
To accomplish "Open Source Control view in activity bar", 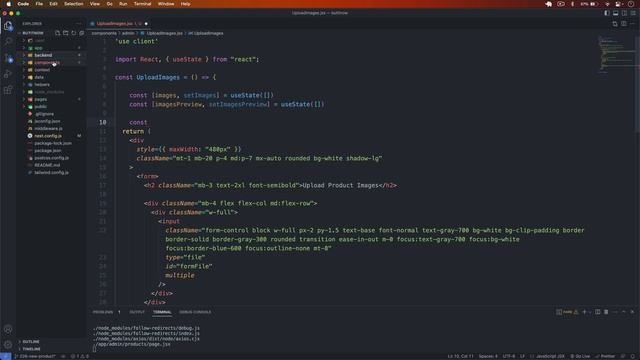I will [x=8, y=58].
